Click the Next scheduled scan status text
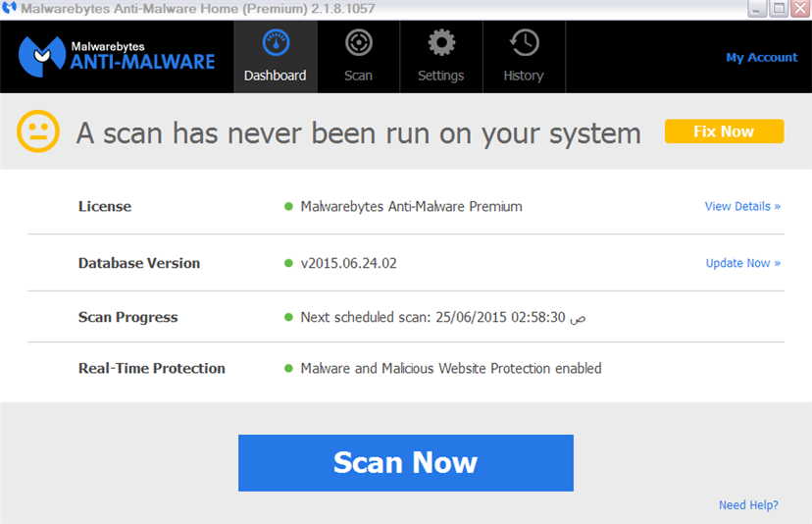This screenshot has width=812, height=524. (x=443, y=318)
